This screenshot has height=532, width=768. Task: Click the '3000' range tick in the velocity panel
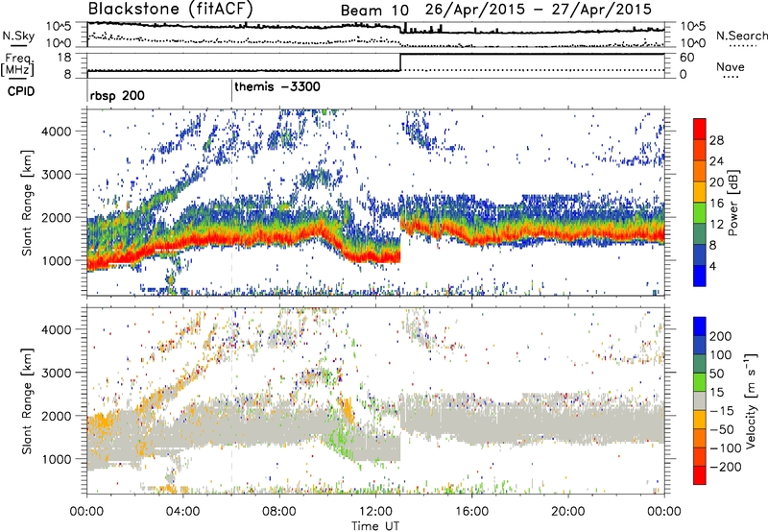[x=56, y=373]
